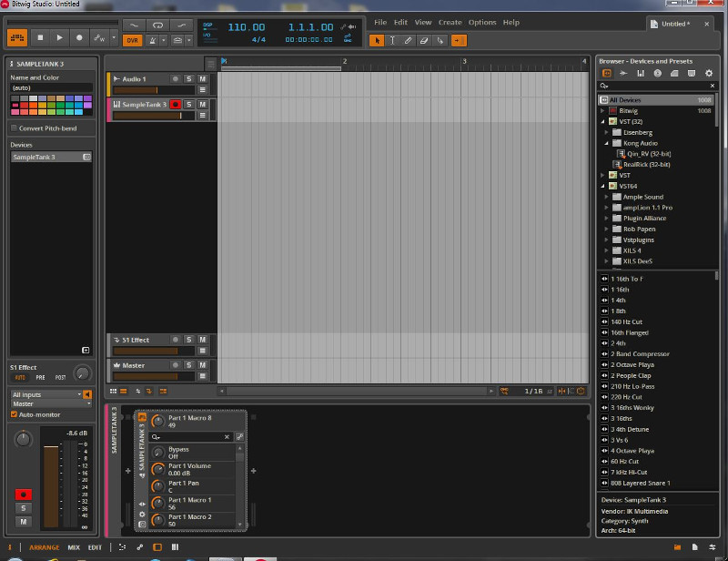
Task: Toggle the OVR overdub button
Action: (132, 40)
